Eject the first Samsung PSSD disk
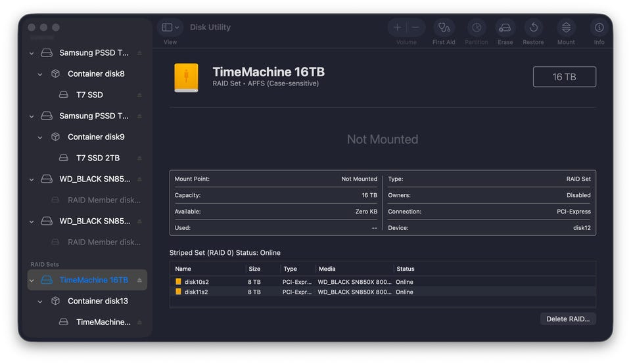The height and width of the screenshot is (364, 631). [x=139, y=53]
